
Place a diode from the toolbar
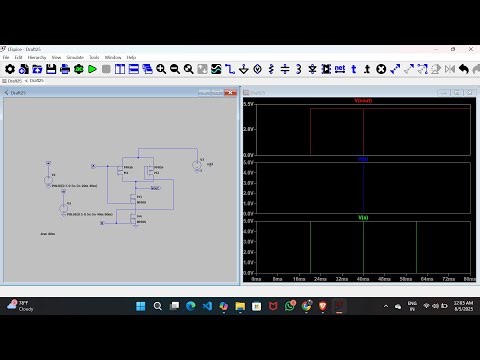pyautogui.click(x=312, y=69)
